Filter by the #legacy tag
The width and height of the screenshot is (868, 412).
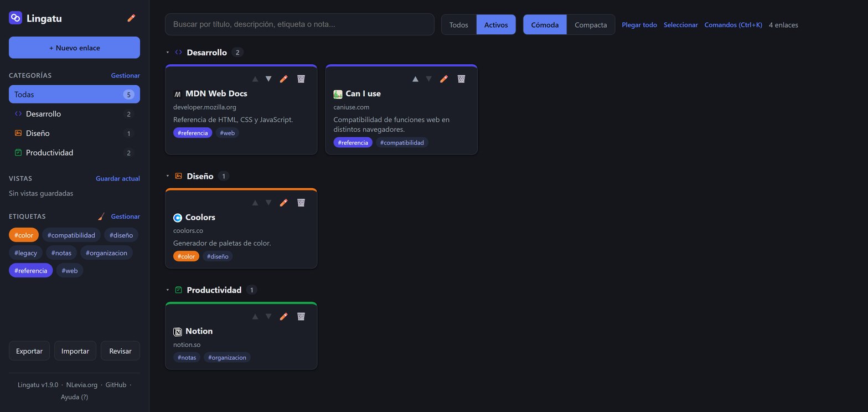pos(25,253)
